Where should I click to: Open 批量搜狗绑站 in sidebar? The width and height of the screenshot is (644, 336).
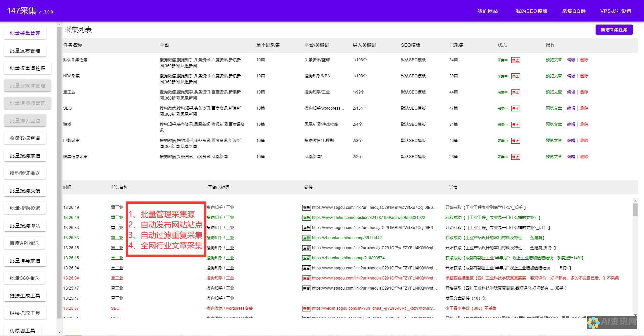click(25, 226)
